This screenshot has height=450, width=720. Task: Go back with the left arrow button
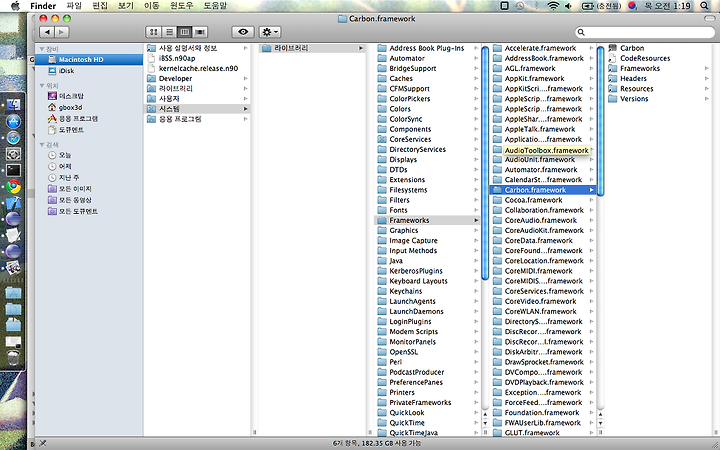pyautogui.click(x=47, y=32)
